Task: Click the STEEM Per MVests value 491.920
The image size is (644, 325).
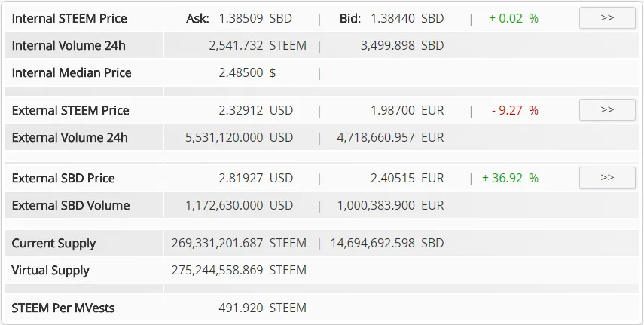Action: pos(241,308)
